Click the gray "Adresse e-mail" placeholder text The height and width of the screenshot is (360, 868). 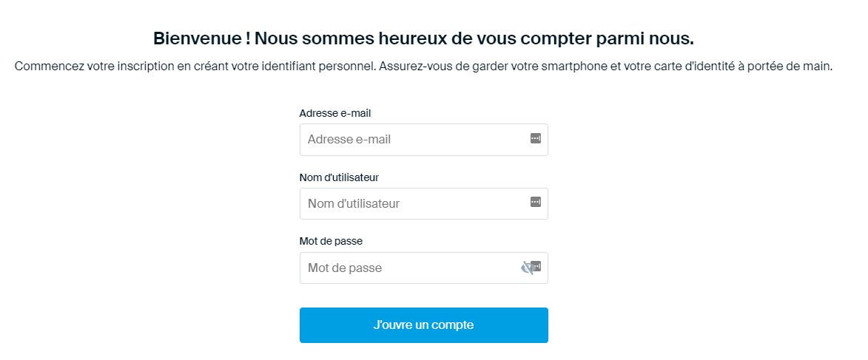click(349, 140)
